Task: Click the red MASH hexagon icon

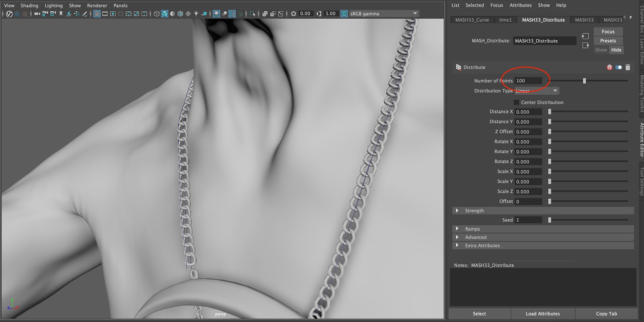Action: point(609,67)
